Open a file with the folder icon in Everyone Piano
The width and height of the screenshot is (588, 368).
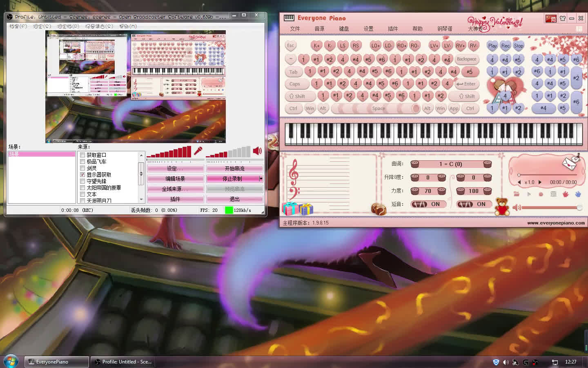[517, 194]
